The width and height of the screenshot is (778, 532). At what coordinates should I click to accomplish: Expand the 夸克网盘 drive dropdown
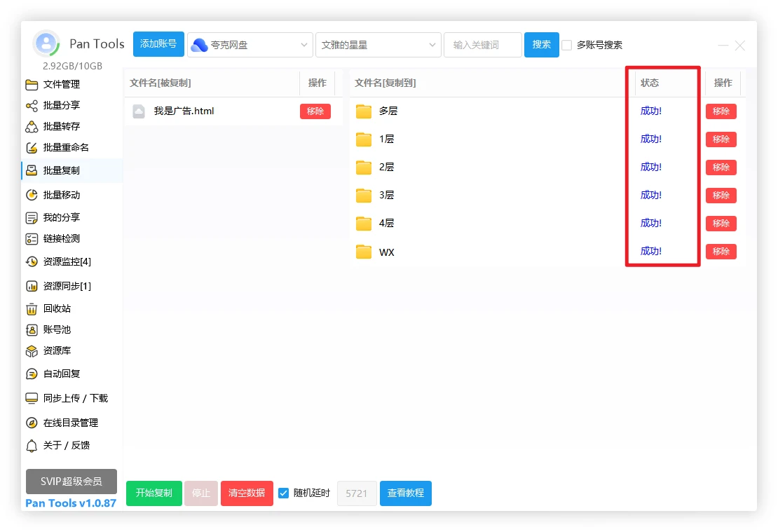click(250, 45)
